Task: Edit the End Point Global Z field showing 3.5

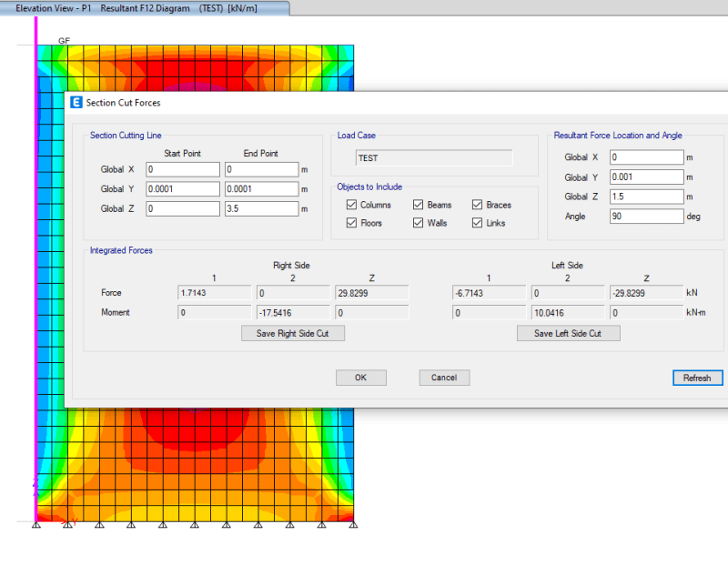Action: tap(261, 208)
